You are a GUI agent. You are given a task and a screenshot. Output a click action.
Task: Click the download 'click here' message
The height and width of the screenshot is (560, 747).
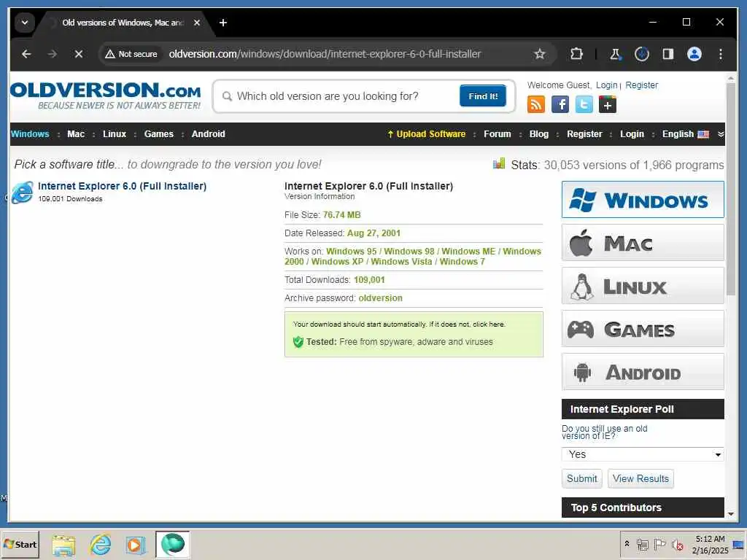click(399, 324)
